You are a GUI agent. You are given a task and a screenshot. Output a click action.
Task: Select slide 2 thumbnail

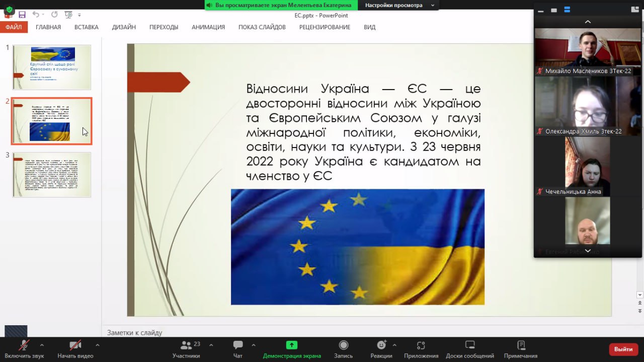click(52, 121)
